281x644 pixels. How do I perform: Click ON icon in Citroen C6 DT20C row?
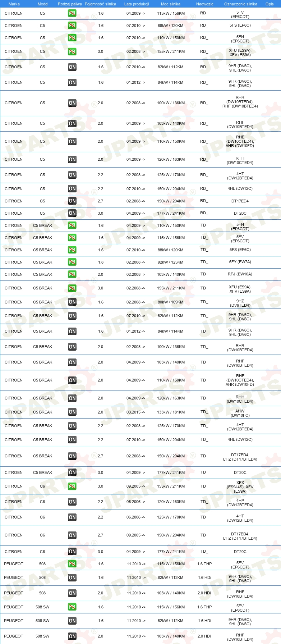point(72,552)
